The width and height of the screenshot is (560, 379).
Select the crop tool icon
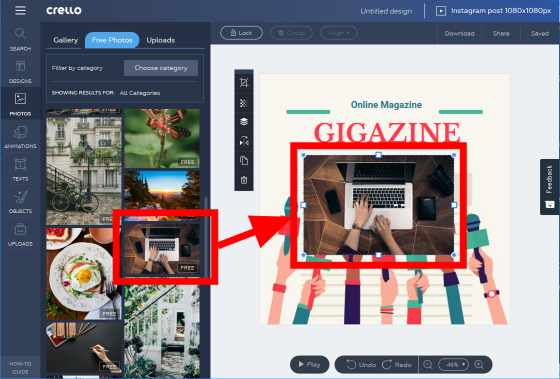pos(244,83)
